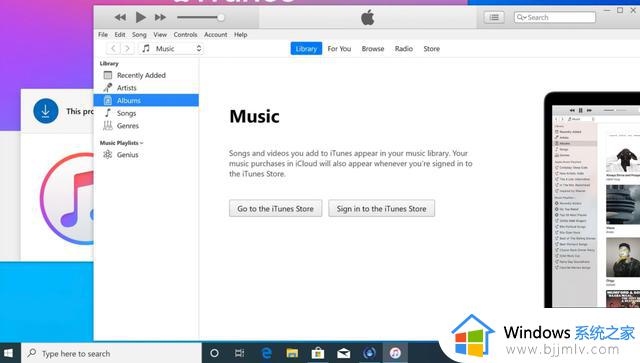Select Albums in the Library sidebar

[146, 100]
